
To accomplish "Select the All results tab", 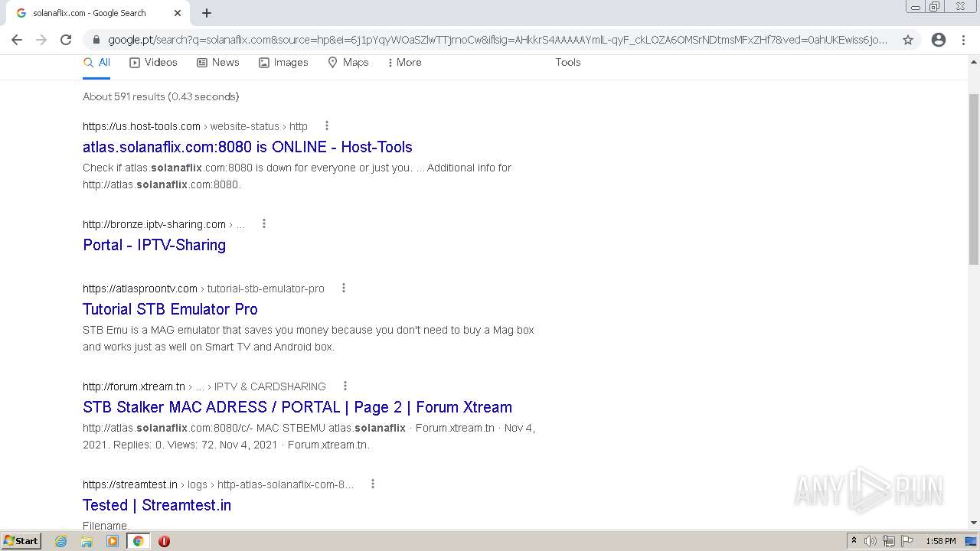I will click(x=96, y=63).
